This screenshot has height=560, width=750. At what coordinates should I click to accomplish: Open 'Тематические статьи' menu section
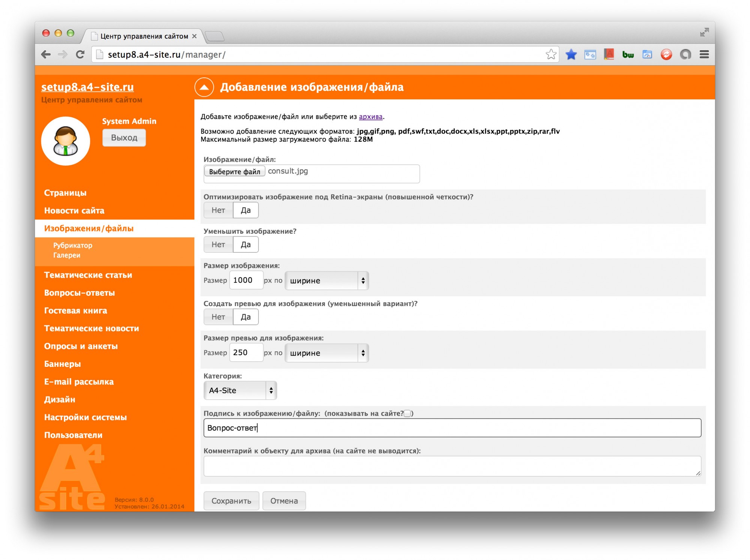coord(88,275)
